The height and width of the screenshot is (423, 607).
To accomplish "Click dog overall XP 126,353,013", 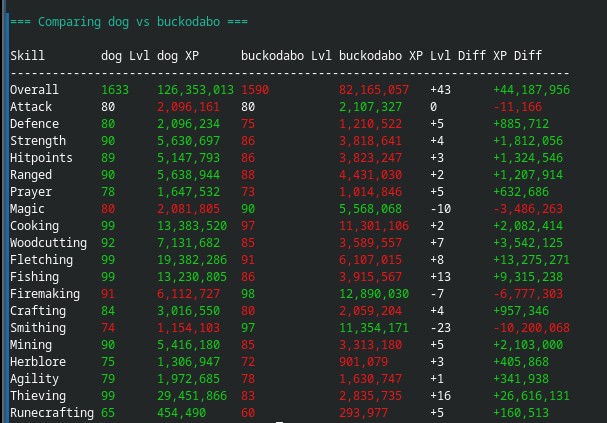I will click(195, 90).
